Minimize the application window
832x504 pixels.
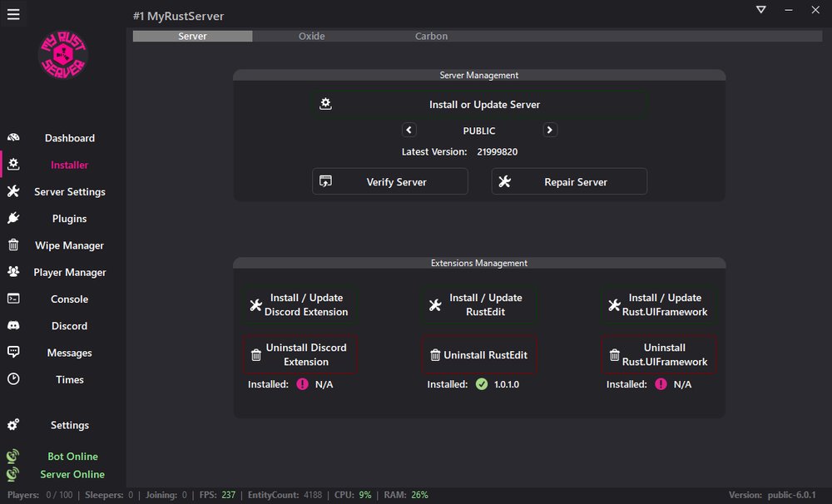pyautogui.click(x=789, y=9)
